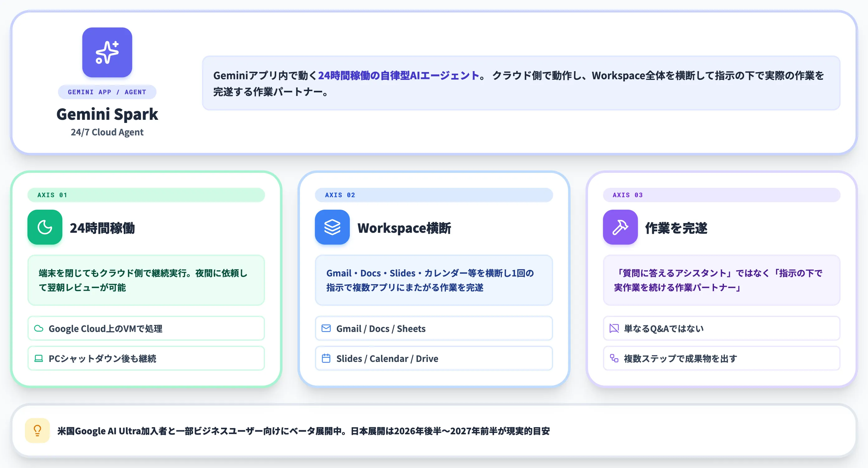Click the Gemini Spark title text
This screenshot has width=868, height=468.
(107, 114)
